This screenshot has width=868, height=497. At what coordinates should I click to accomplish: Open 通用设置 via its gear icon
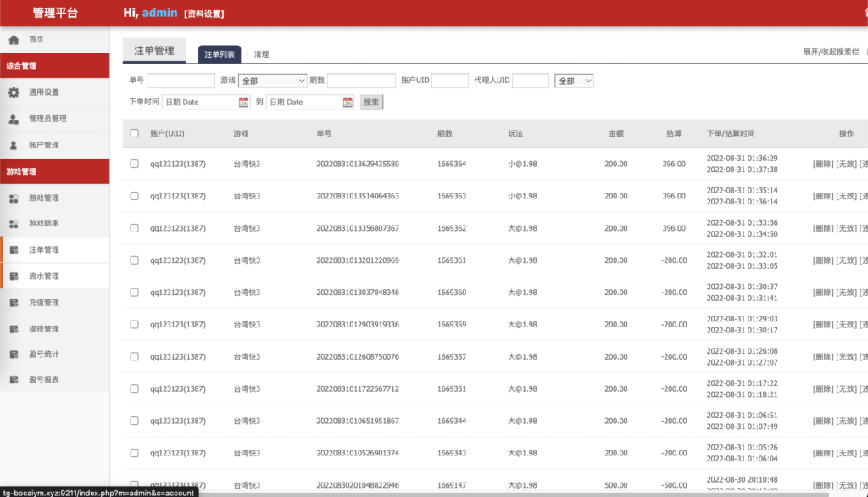pyautogui.click(x=14, y=92)
